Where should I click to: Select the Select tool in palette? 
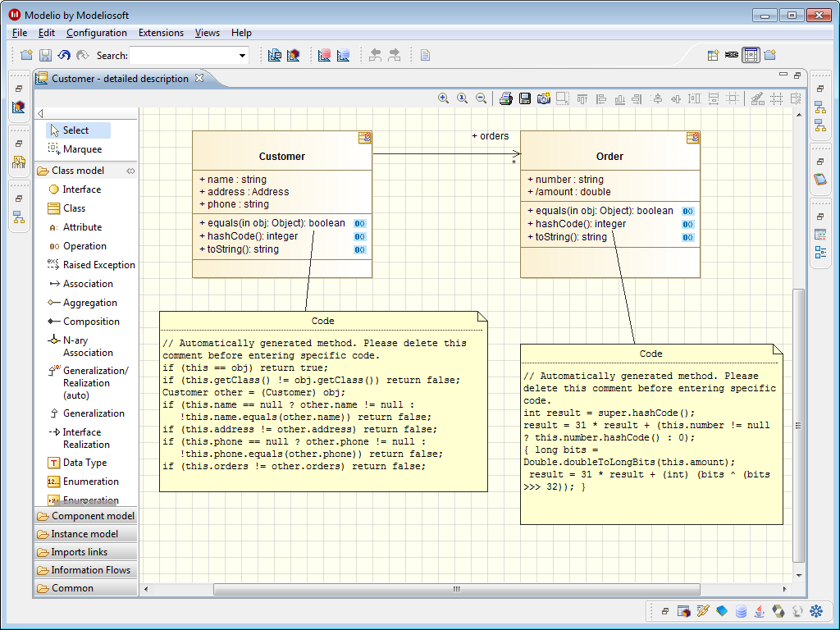[78, 130]
